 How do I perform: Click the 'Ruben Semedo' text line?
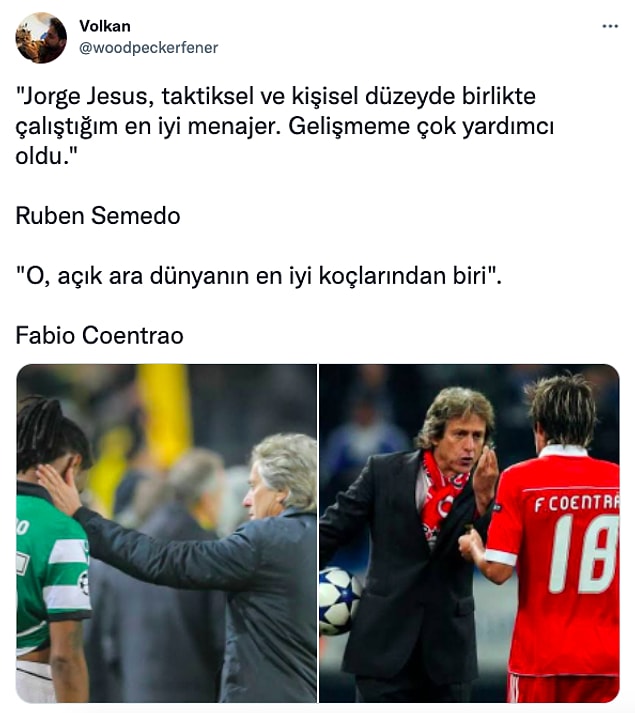pos(98,216)
